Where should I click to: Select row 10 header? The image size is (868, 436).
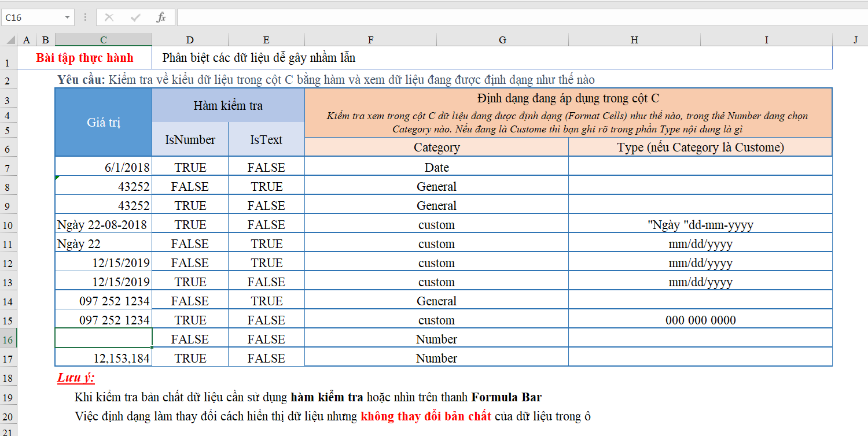tap(8, 225)
